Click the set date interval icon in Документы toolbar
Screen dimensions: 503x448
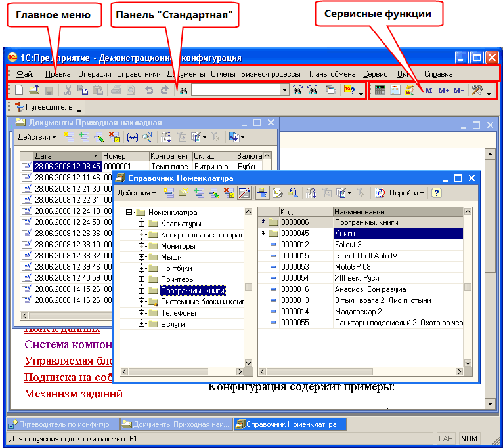[133, 138]
